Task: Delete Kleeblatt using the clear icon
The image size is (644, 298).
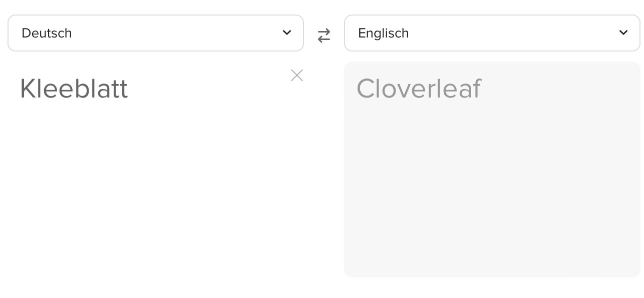Action: coord(297,75)
